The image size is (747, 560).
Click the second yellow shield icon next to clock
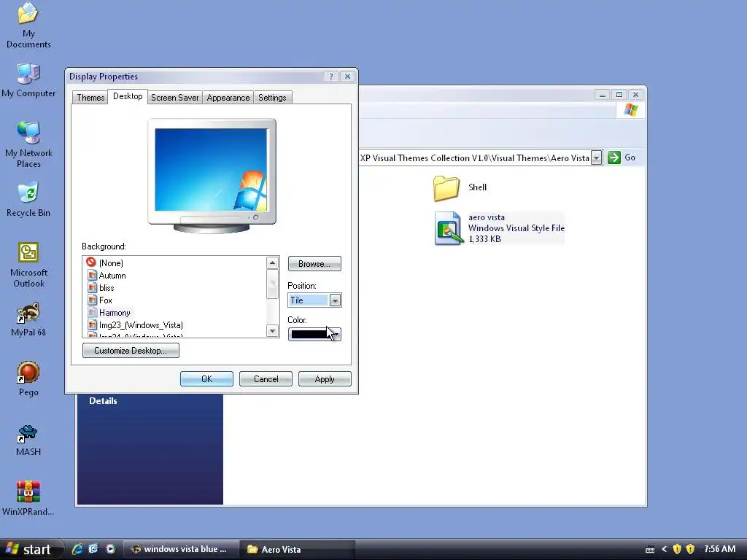pos(690,549)
